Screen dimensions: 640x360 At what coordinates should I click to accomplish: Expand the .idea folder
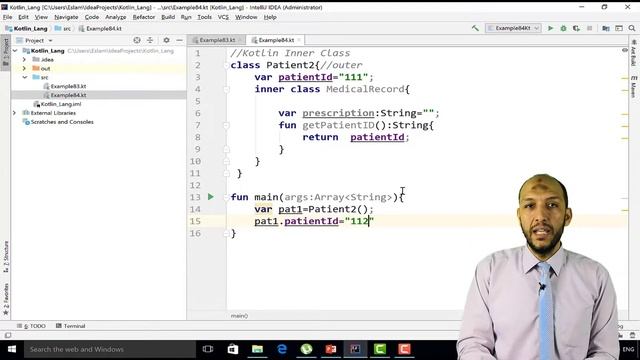click(24, 60)
